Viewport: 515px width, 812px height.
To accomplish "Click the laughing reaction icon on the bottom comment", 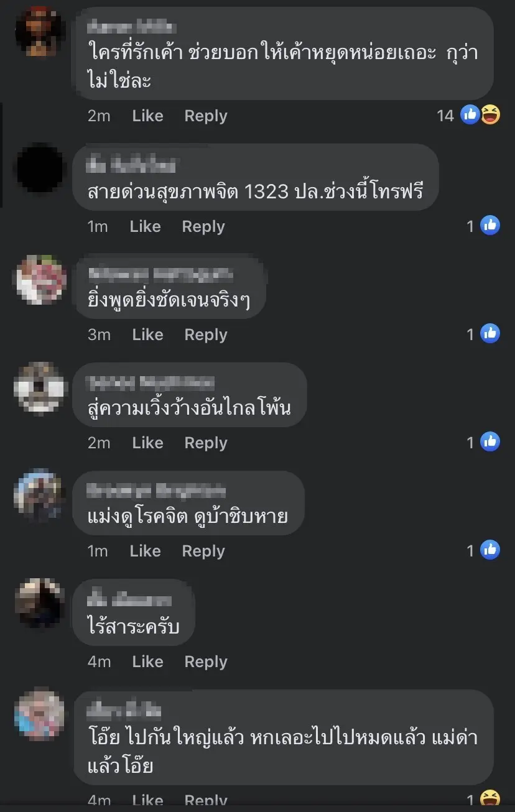I will point(491,798).
